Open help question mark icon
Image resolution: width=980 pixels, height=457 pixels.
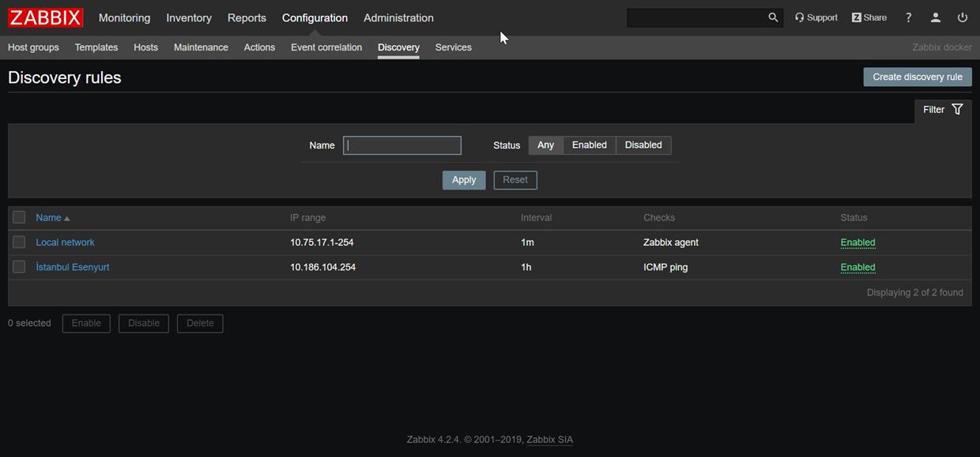coord(908,17)
